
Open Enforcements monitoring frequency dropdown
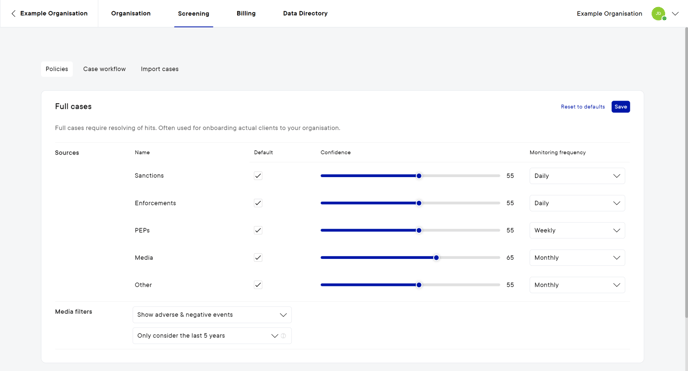(x=577, y=203)
